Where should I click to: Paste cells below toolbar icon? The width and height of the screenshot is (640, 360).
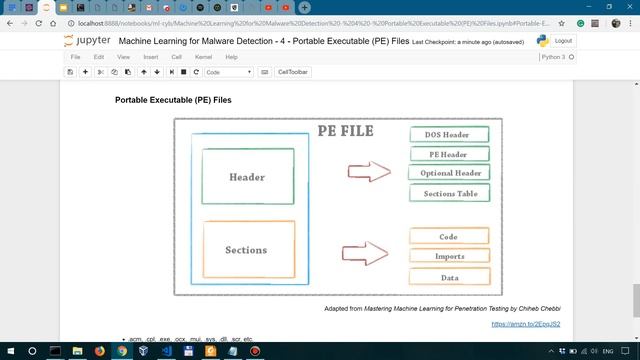(128, 72)
